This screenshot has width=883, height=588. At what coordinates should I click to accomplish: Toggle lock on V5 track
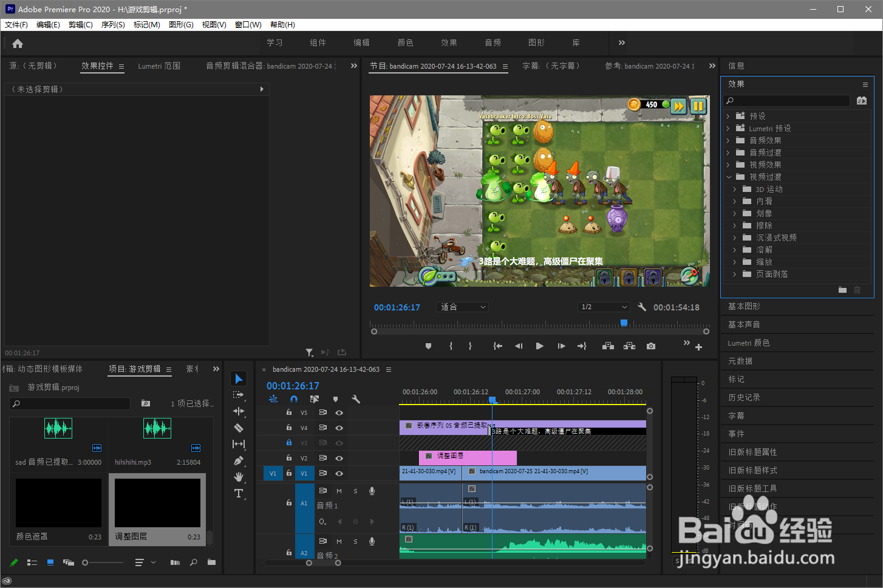pyautogui.click(x=289, y=412)
